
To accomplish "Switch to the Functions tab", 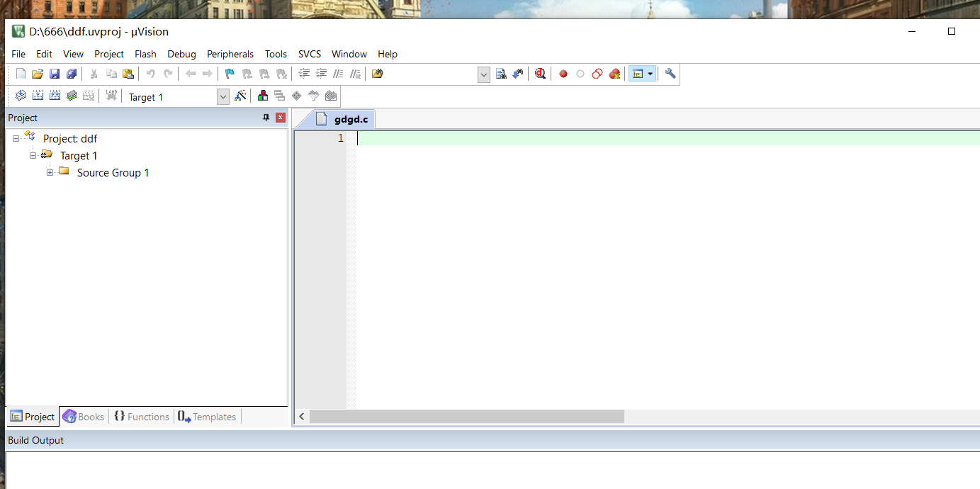I will (x=142, y=417).
